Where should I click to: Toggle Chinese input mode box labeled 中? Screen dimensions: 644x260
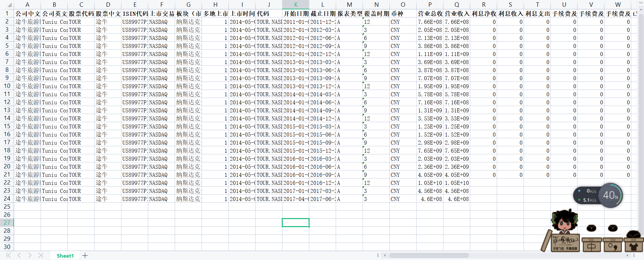[x=592, y=246]
